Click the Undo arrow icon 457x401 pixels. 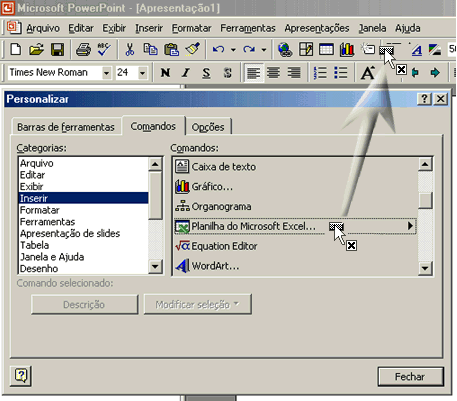click(x=218, y=50)
